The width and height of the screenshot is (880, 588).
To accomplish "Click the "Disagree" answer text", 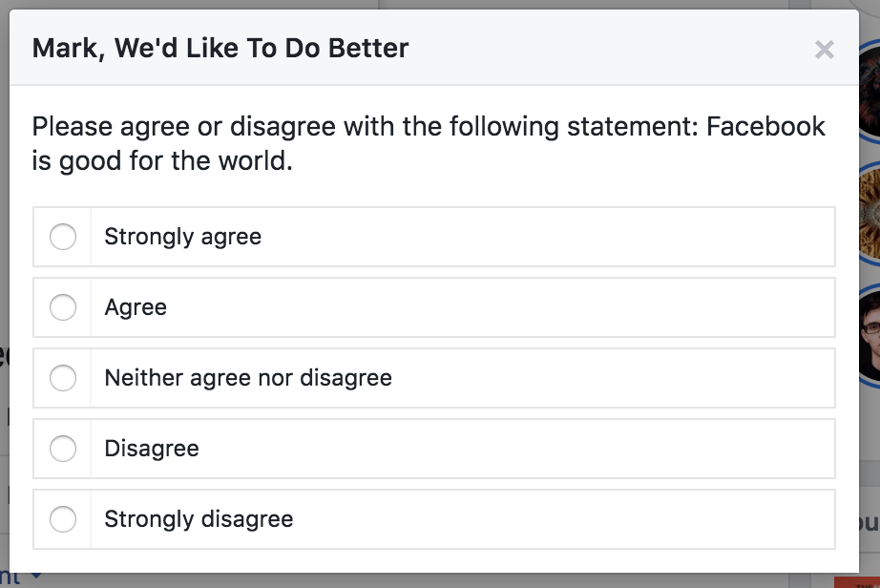I will (x=152, y=449).
